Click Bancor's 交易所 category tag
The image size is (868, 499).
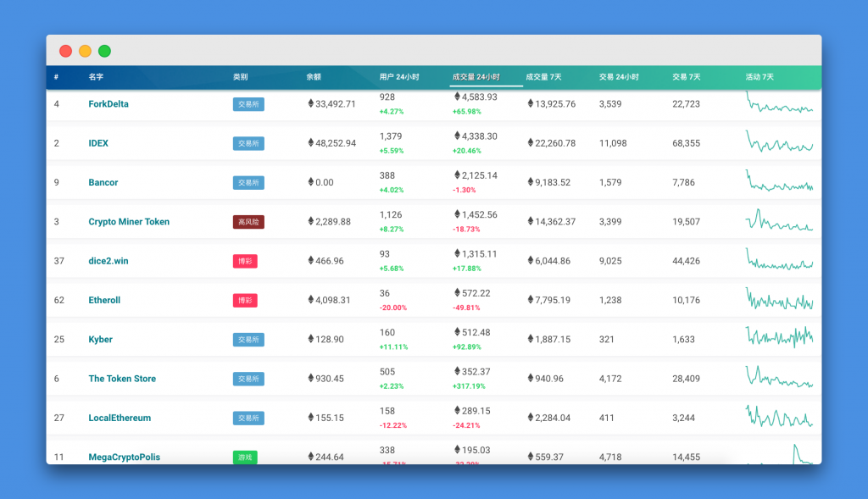[x=248, y=182]
